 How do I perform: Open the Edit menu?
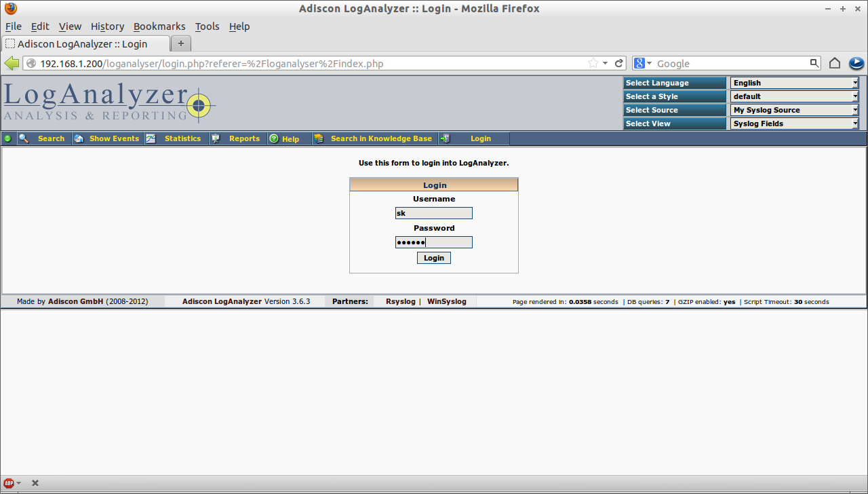pos(40,26)
